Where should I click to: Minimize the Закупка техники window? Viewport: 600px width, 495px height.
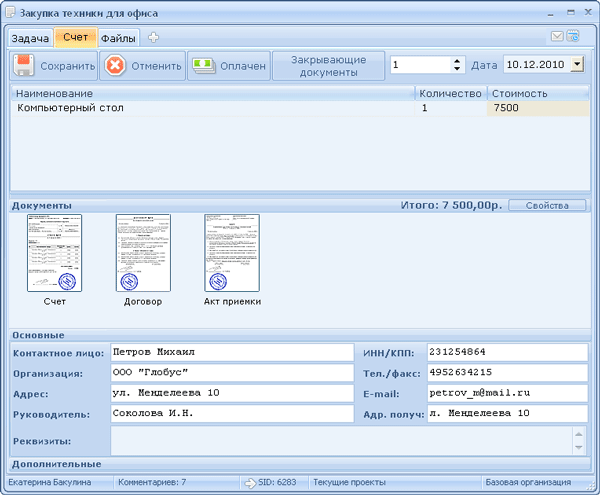(x=551, y=14)
